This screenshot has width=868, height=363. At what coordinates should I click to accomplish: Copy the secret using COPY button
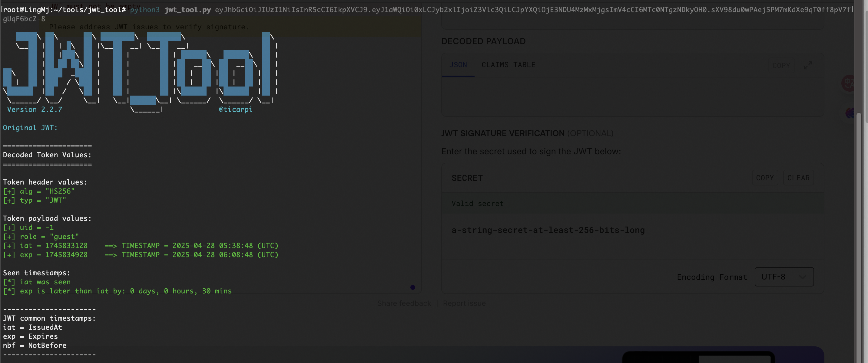click(764, 178)
